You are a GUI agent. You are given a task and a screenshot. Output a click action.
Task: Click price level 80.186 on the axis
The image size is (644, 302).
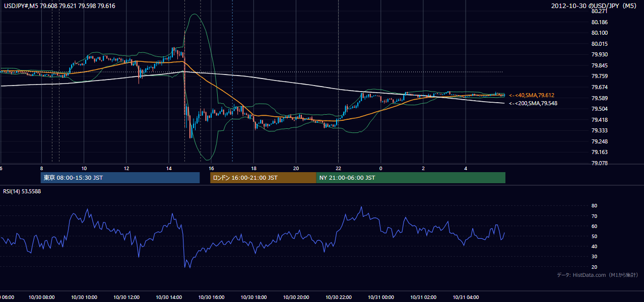pyautogui.click(x=600, y=22)
